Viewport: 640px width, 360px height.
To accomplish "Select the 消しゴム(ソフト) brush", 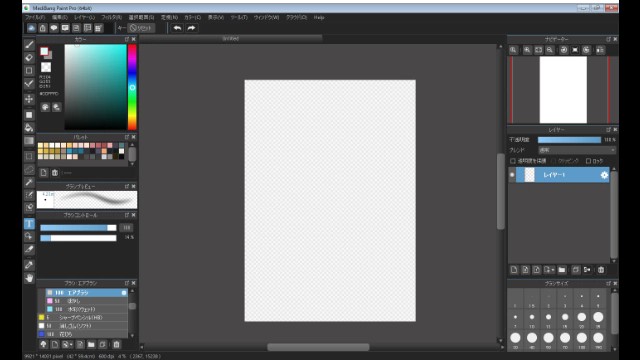I will 82,326.
